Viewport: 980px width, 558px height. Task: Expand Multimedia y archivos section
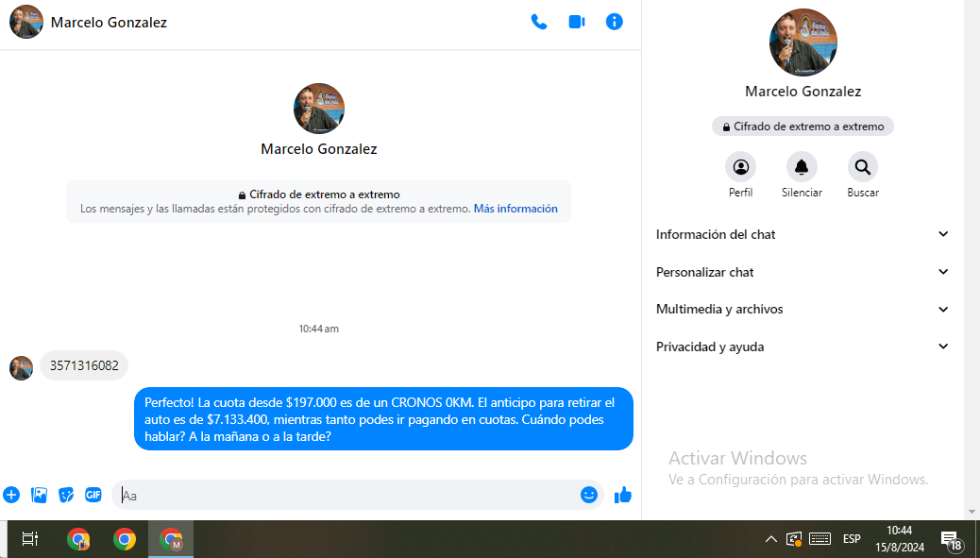click(x=803, y=310)
